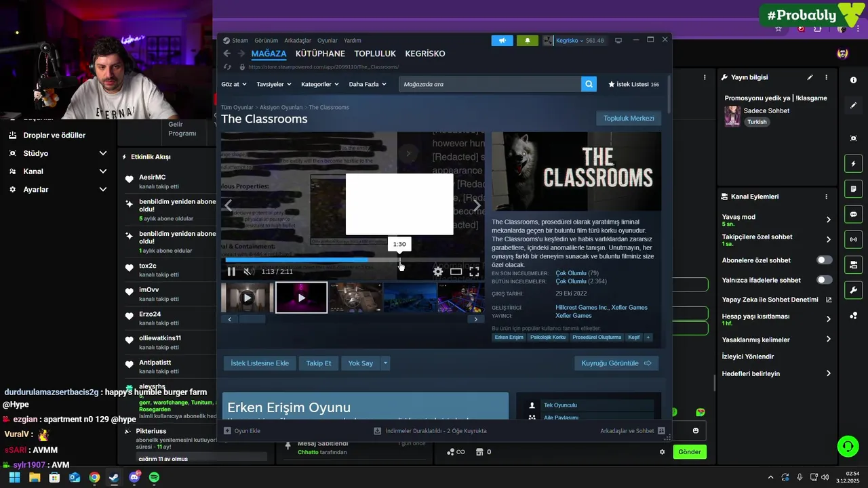The height and width of the screenshot is (488, 868).
Task: Pause the Classrooms trailer video
Action: [x=231, y=272]
